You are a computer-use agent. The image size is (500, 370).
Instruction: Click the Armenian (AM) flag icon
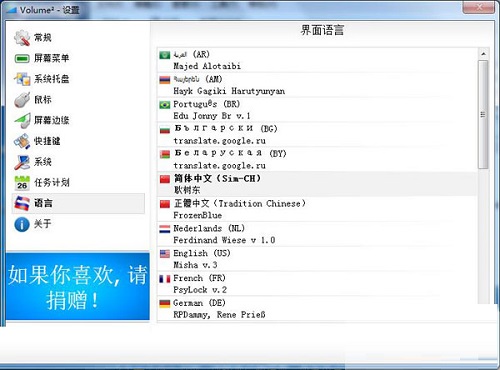(x=165, y=80)
